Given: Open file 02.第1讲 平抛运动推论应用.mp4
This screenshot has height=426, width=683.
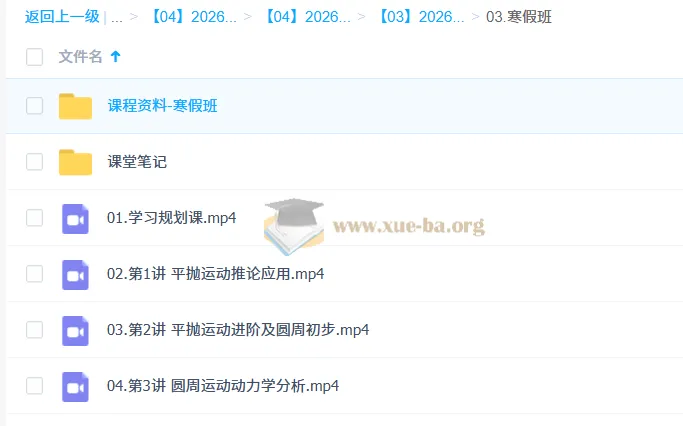Looking at the screenshot, I should tap(216, 274).
